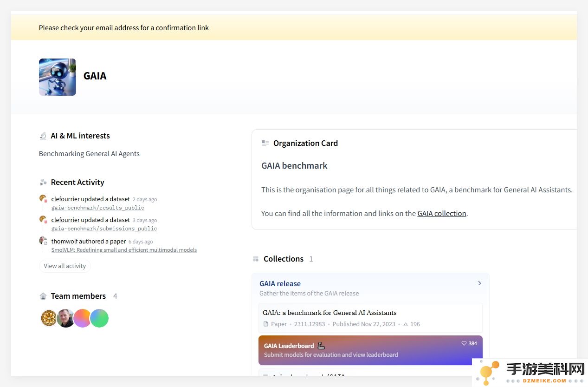Click clefourrier's avatar beside results_public update
588x387 pixels.
43,199
